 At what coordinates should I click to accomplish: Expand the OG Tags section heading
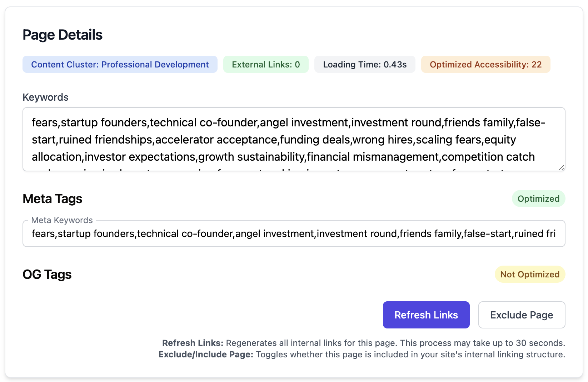tap(47, 275)
